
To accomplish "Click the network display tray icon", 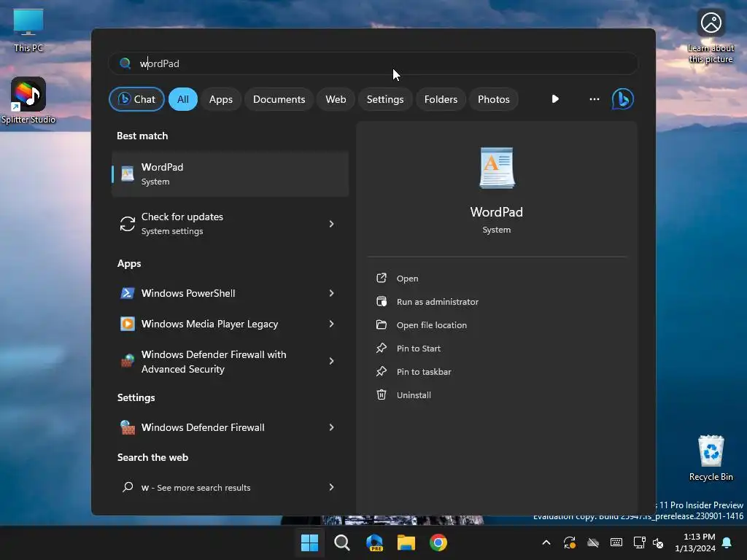I will coord(639,542).
